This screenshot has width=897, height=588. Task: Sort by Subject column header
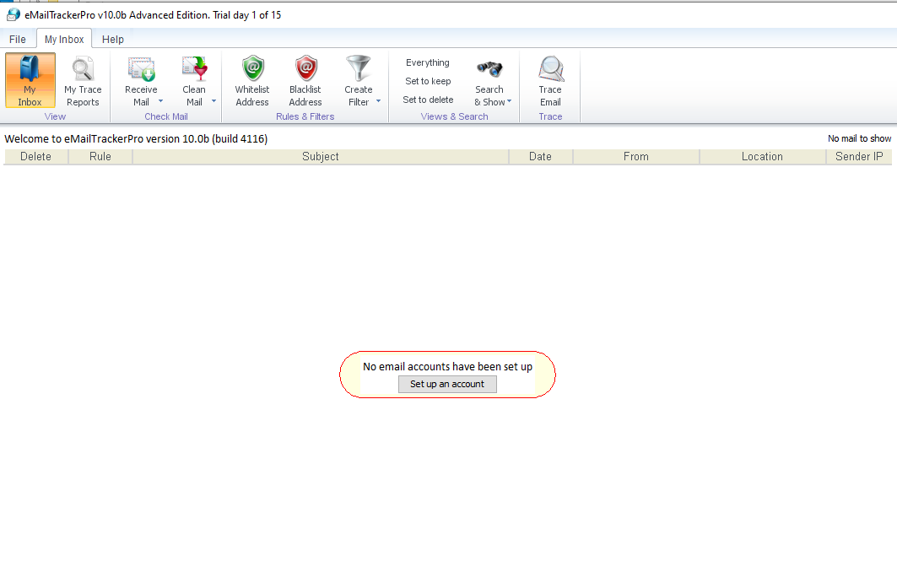click(321, 157)
